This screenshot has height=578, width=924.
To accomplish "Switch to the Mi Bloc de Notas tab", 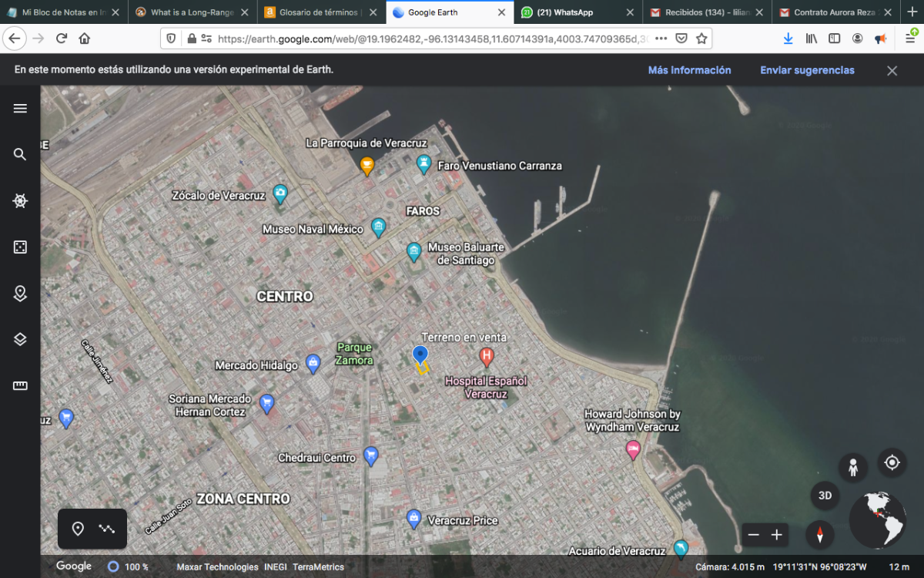I will (63, 12).
